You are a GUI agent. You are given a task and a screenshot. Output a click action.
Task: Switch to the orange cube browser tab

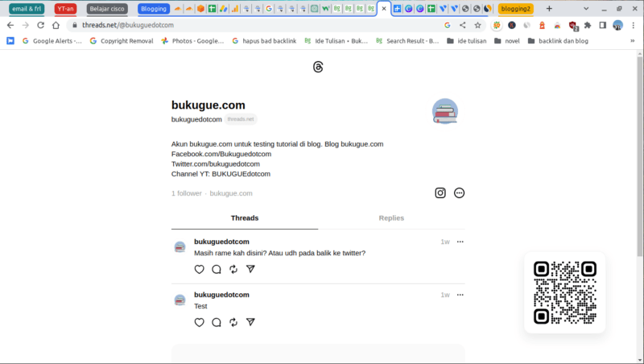click(x=200, y=9)
